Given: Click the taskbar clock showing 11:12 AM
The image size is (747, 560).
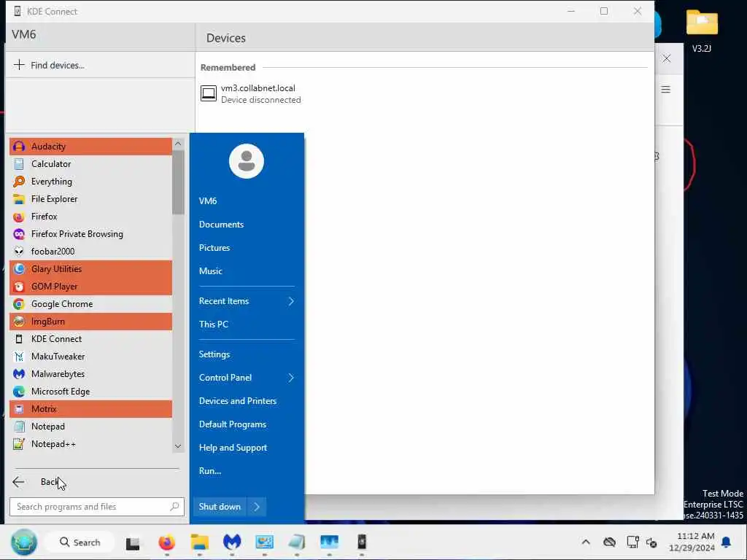Looking at the screenshot, I should pos(692,542).
